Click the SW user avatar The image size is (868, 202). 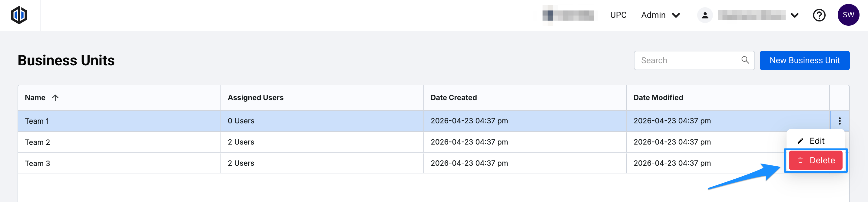click(848, 15)
